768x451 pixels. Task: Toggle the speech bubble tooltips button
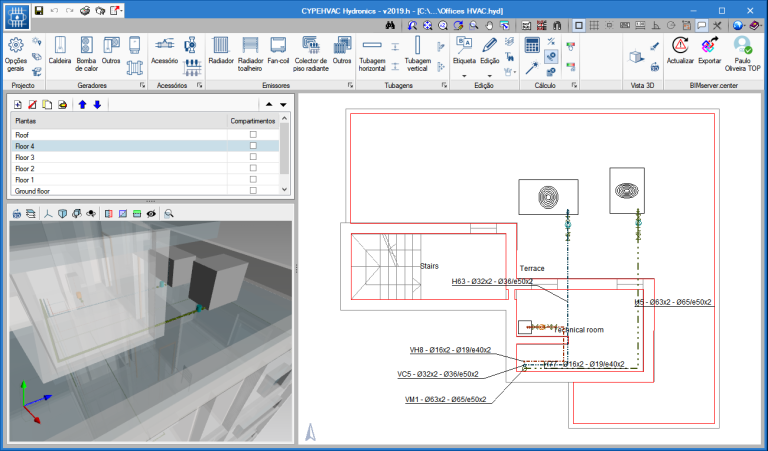[701, 25]
